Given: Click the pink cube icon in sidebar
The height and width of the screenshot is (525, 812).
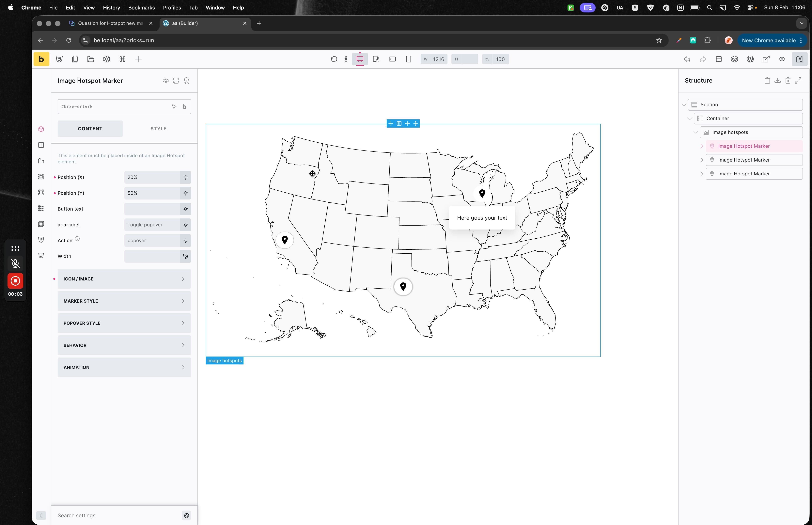Looking at the screenshot, I should click(x=41, y=129).
